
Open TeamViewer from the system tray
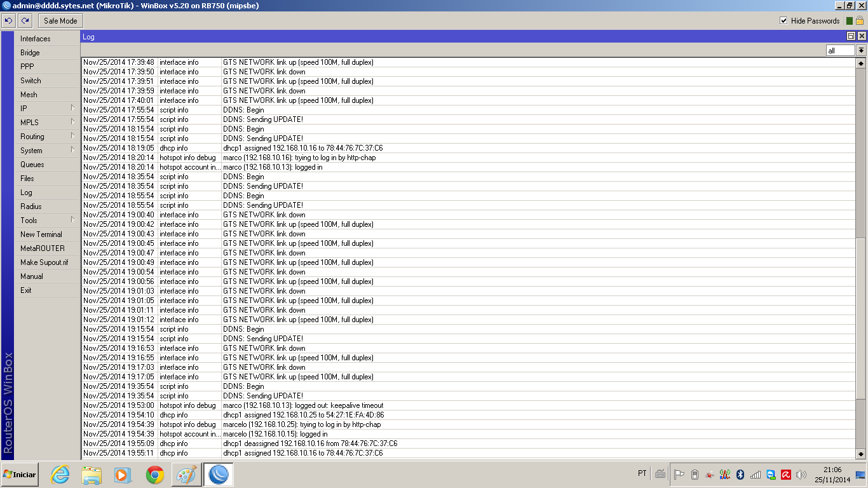tap(771, 474)
